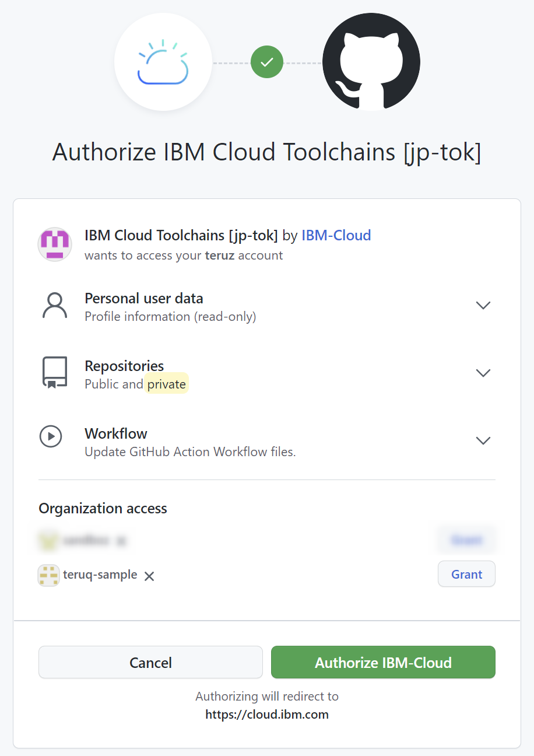Expand the Workflow section chevron
The image size is (534, 756).
coord(483,440)
